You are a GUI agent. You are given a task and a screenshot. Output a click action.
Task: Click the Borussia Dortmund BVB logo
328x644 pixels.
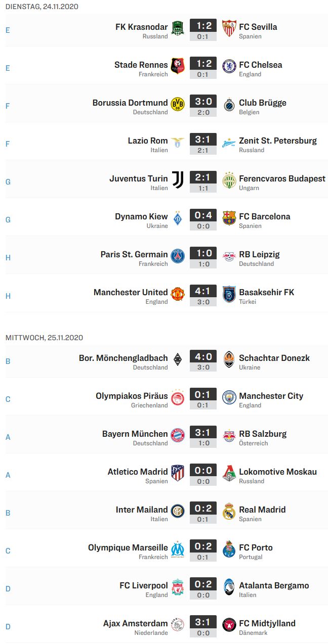pyautogui.click(x=178, y=104)
